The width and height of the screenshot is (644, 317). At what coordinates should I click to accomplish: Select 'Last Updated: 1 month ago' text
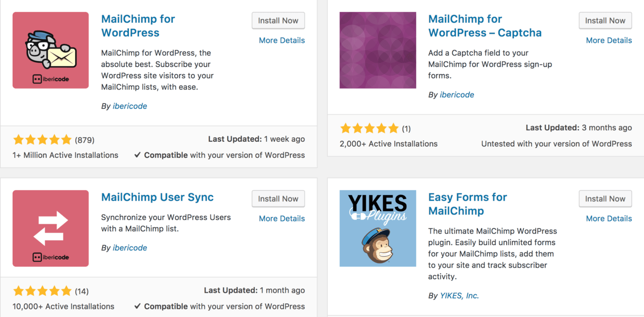(254, 290)
